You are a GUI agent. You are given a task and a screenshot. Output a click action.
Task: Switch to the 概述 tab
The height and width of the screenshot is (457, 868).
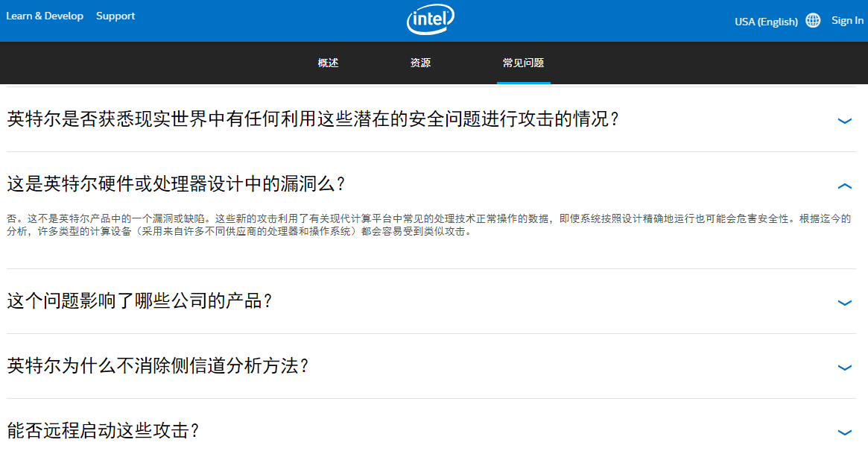[x=329, y=63]
